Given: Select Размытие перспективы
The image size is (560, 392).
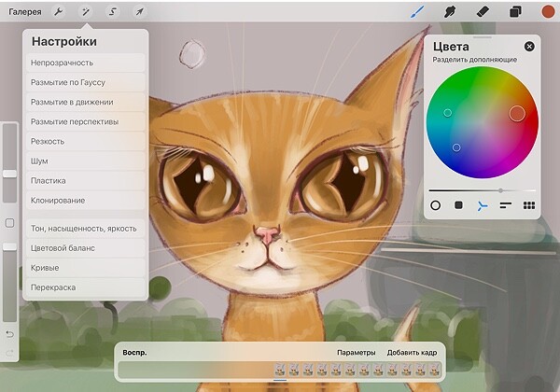Looking at the screenshot, I should click(85, 121).
